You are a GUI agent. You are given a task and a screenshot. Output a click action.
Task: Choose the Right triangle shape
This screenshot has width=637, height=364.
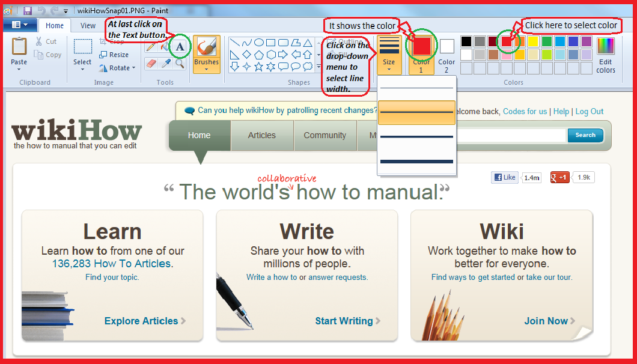click(234, 55)
